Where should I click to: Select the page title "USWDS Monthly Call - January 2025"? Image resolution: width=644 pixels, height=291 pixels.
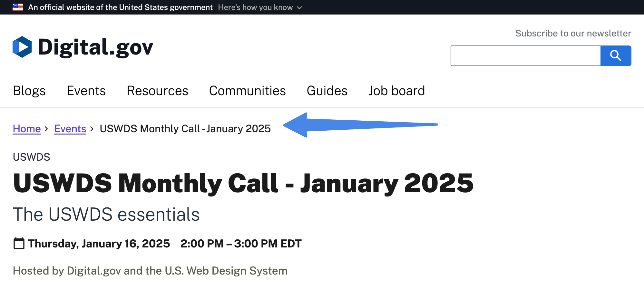tap(243, 183)
